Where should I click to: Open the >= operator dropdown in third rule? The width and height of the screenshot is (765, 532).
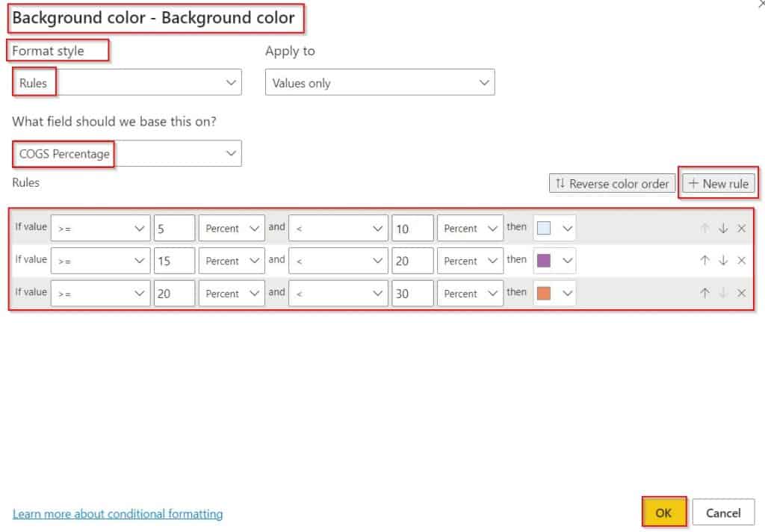tap(101, 294)
